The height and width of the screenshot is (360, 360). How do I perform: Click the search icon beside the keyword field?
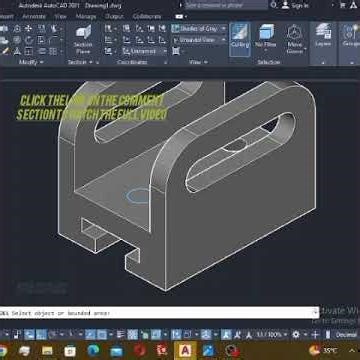(273, 5)
